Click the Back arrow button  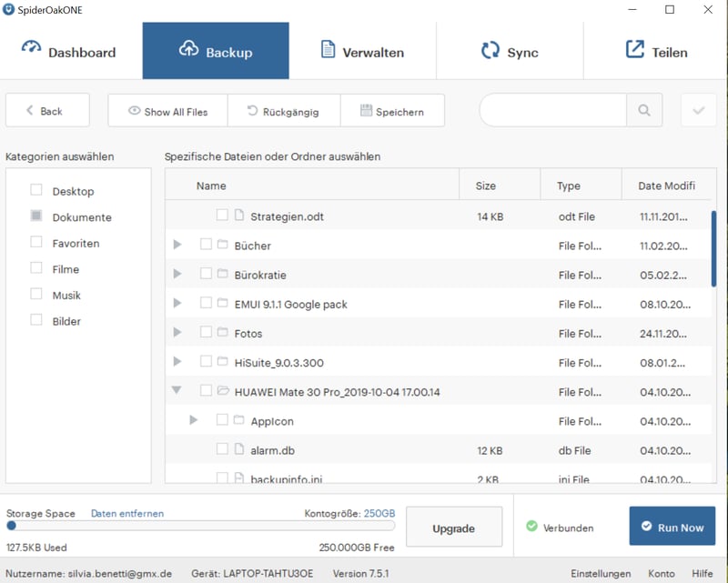click(47, 111)
